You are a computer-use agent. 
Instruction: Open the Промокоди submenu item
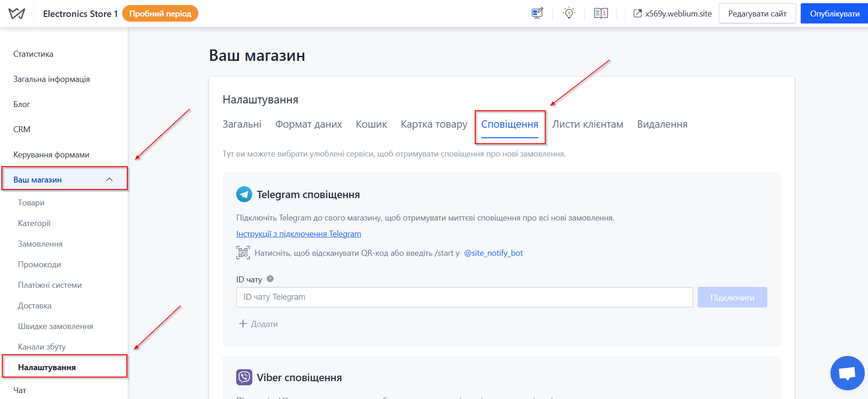[x=39, y=264]
